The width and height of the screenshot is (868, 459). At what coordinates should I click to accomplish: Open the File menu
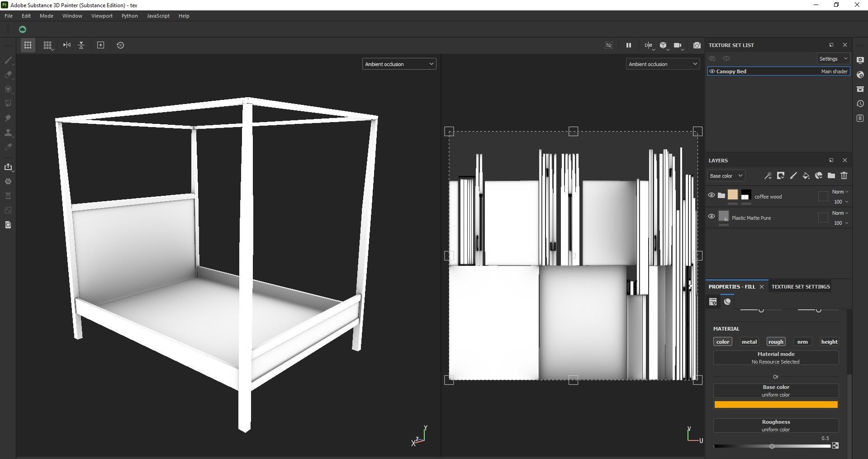pos(9,16)
